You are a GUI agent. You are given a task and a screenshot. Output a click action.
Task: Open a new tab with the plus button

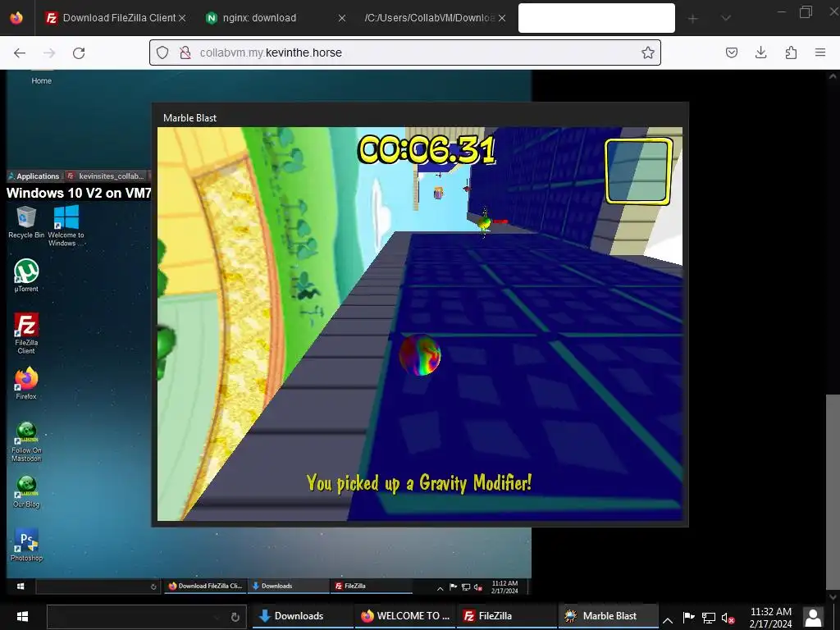(x=692, y=18)
